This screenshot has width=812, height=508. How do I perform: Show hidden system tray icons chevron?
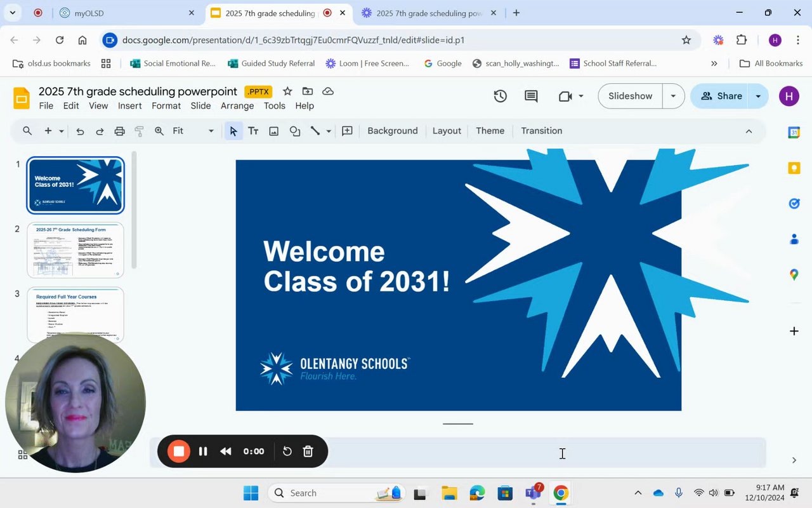pos(638,493)
